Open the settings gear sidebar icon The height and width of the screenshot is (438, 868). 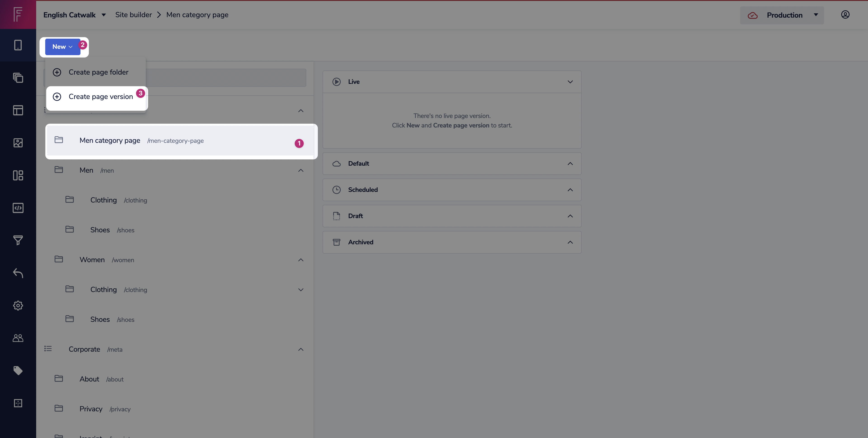[18, 306]
